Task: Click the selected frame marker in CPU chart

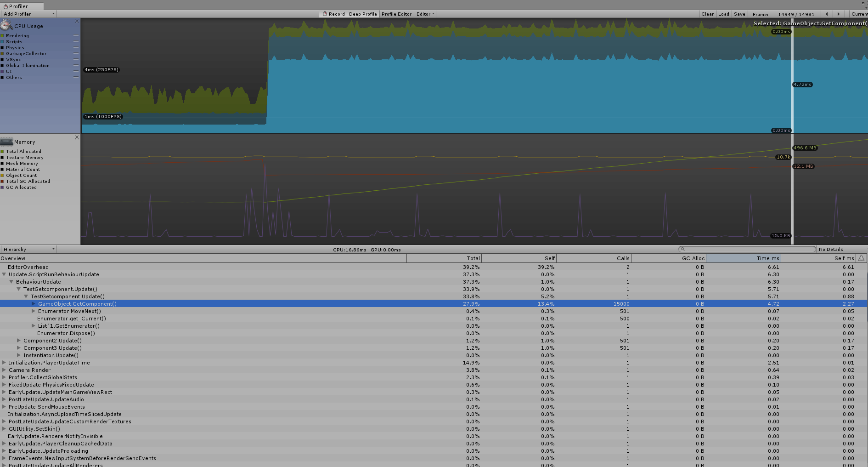Action: coord(792,76)
